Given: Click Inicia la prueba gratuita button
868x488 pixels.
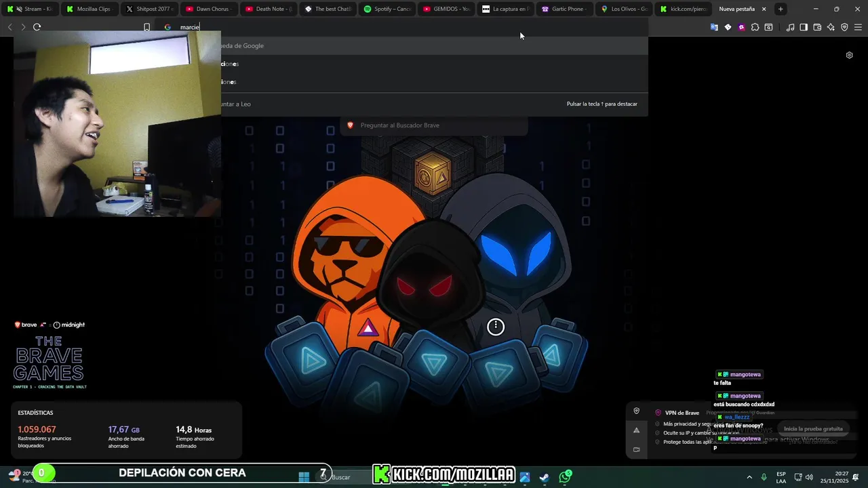Looking at the screenshot, I should [813, 428].
